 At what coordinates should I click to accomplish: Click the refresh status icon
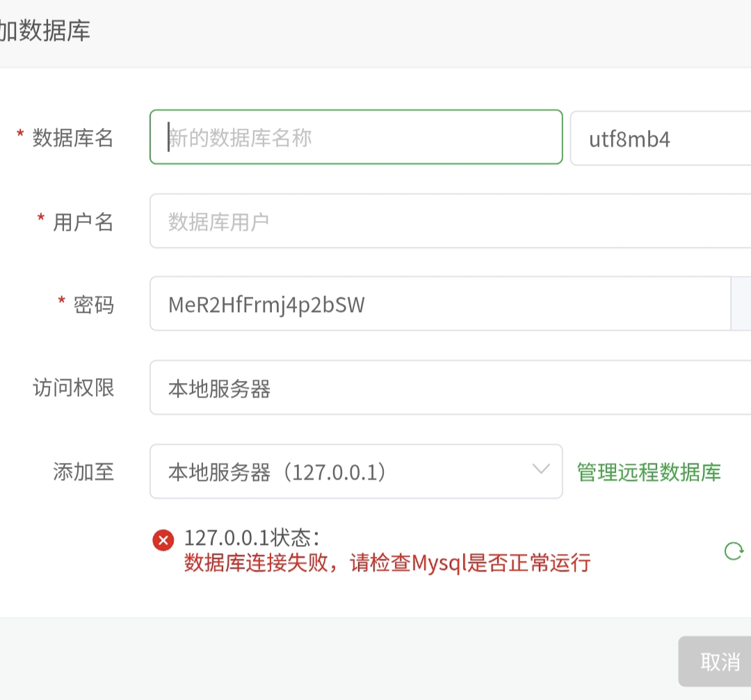click(x=734, y=551)
